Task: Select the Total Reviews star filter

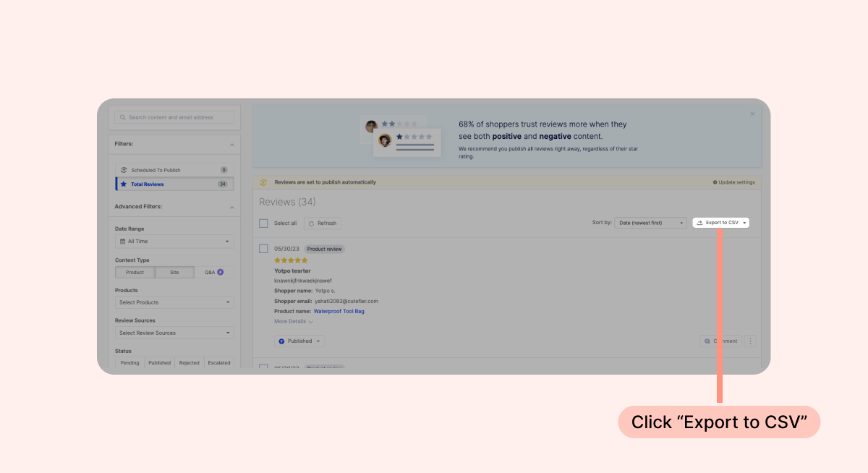Action: pos(174,184)
